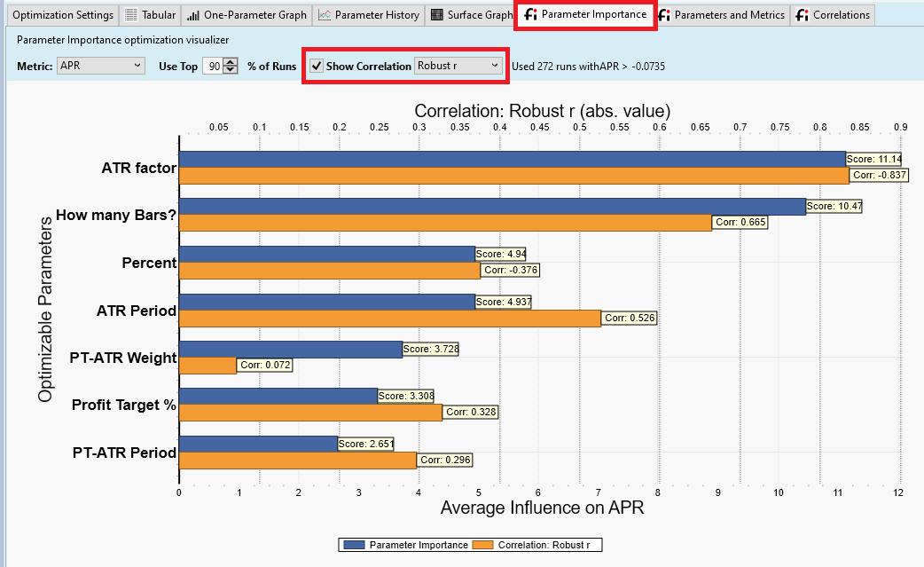The height and width of the screenshot is (567, 924).
Task: Click into the Use Top value field
Action: 213,66
